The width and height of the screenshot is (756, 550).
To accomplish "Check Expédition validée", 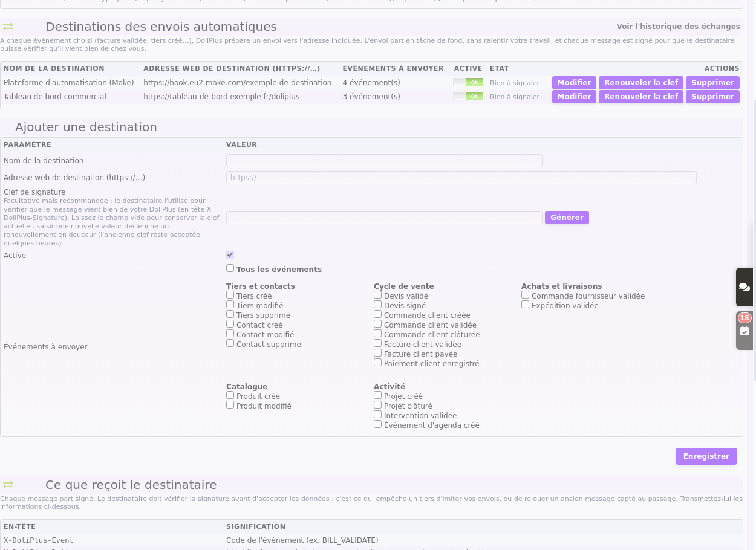I will (525, 305).
